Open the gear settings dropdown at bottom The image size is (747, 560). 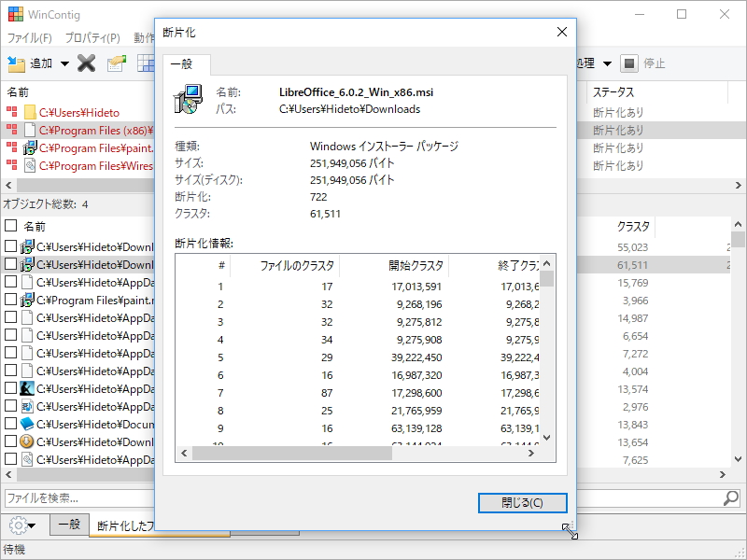pyautogui.click(x=21, y=525)
